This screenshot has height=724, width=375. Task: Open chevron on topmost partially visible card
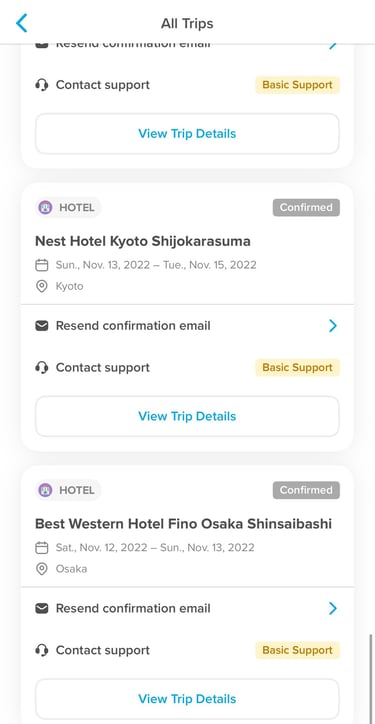pyautogui.click(x=333, y=46)
